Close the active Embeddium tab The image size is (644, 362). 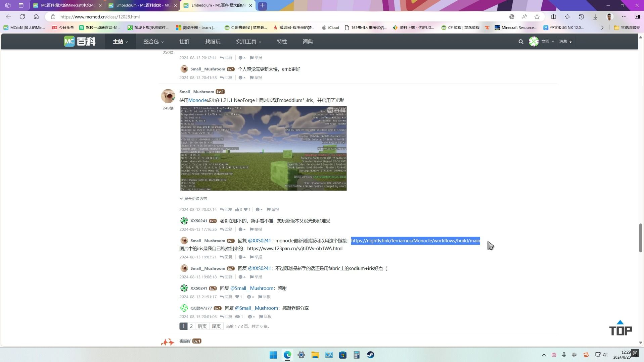(250, 5)
